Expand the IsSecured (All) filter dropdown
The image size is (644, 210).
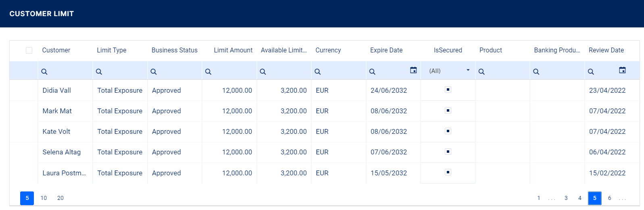[x=468, y=70]
